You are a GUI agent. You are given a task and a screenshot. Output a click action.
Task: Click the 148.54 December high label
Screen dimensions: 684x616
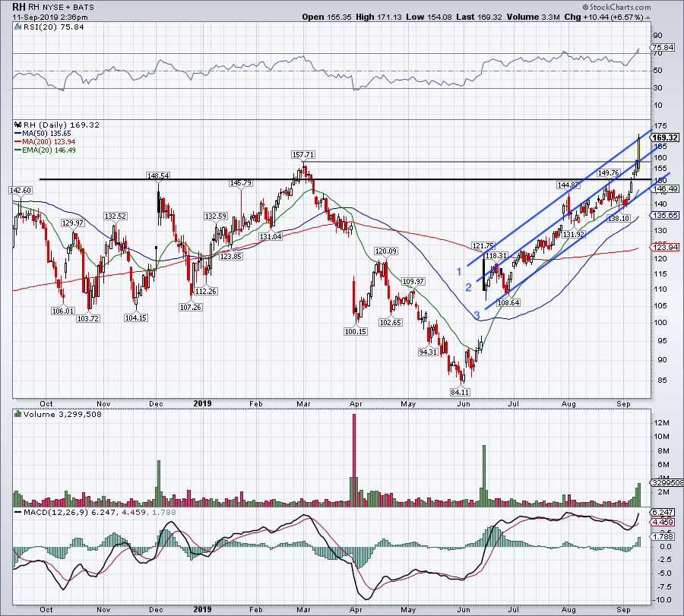click(x=158, y=176)
